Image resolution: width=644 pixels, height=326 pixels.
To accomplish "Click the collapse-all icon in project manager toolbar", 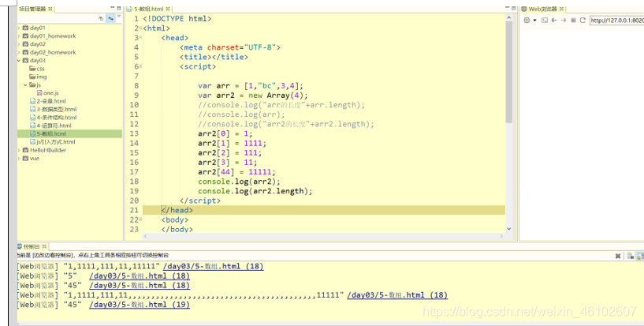I will (x=101, y=18).
